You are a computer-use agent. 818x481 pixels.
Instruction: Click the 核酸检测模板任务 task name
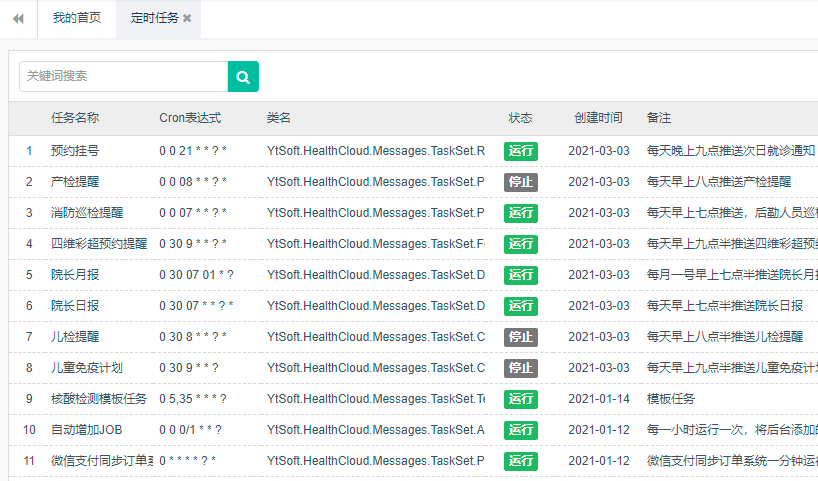(98, 399)
